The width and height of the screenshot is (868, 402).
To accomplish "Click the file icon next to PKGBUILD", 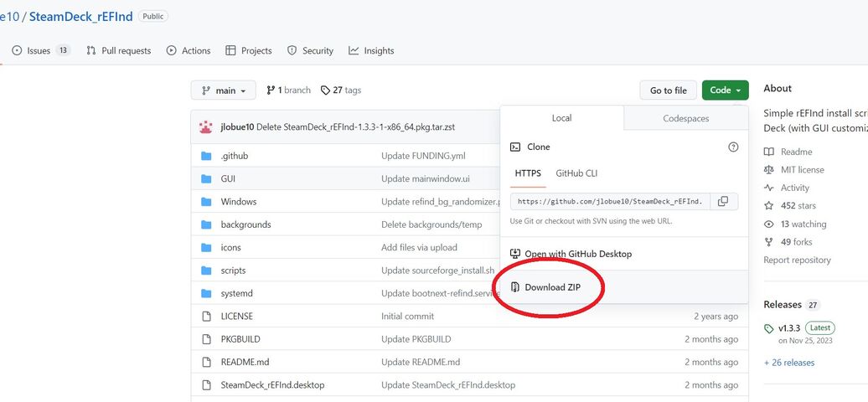I will (x=206, y=339).
